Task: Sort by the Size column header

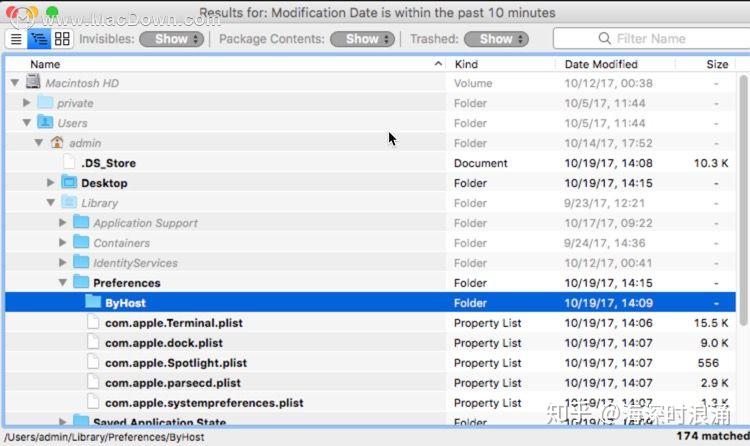Action: point(717,64)
